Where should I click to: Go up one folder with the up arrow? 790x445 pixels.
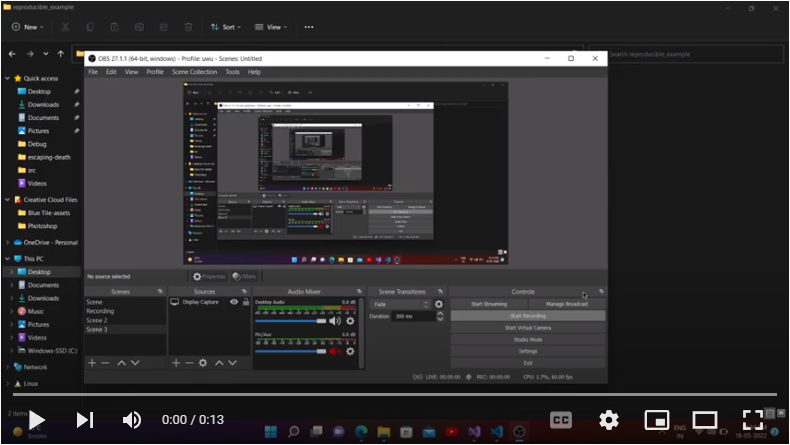pyautogui.click(x=60, y=54)
